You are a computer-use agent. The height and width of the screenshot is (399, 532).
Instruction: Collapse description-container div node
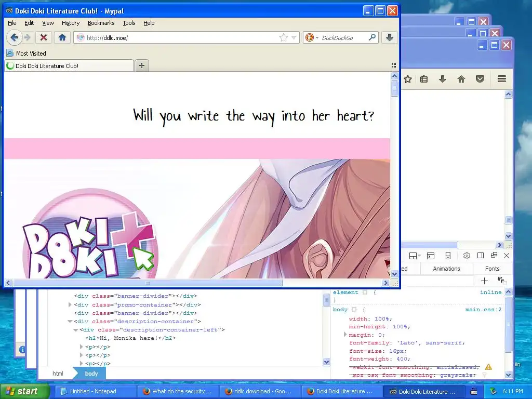[x=70, y=321]
